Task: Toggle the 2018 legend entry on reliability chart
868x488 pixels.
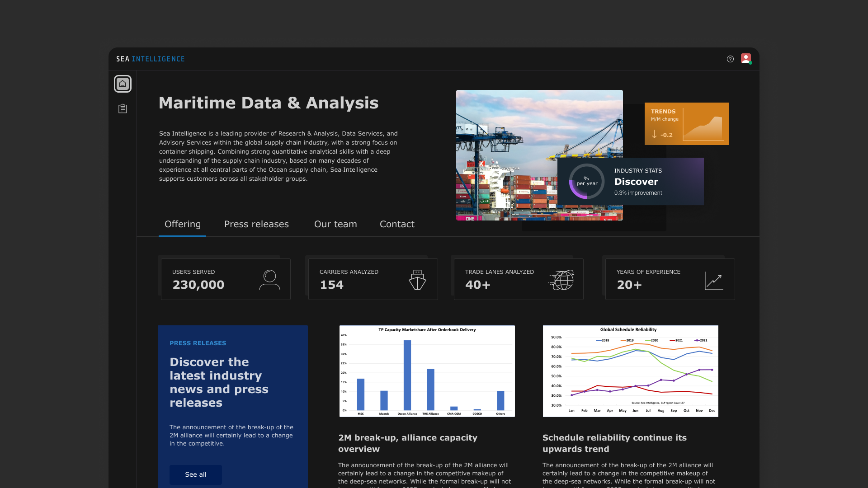Action: [x=603, y=340]
